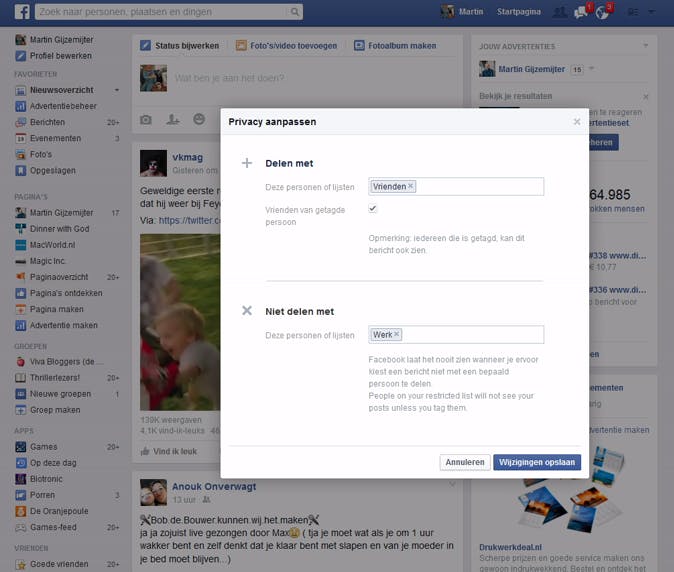The width and height of the screenshot is (674, 572).
Task: Open the vkmag video thumbnail
Action: 180,322
